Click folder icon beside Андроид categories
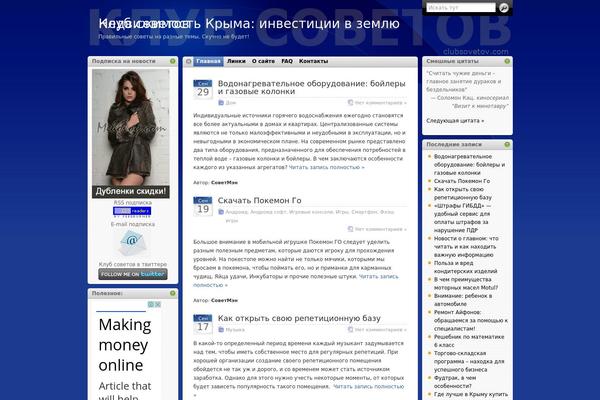Screen dimensions: 600x400 point(221,212)
